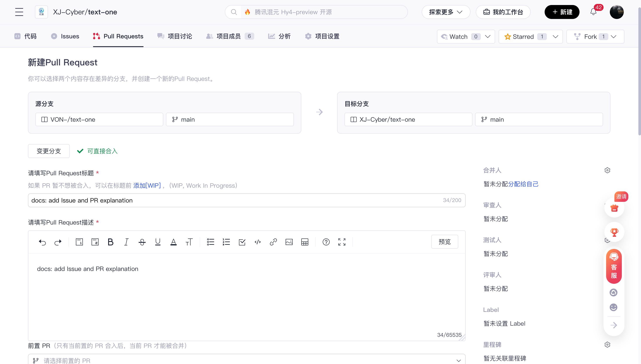Click the 变更分支 button
641x364 pixels.
(x=49, y=151)
